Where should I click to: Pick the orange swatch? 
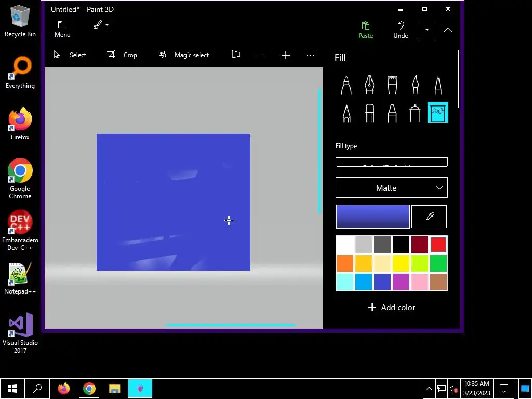[x=345, y=263]
